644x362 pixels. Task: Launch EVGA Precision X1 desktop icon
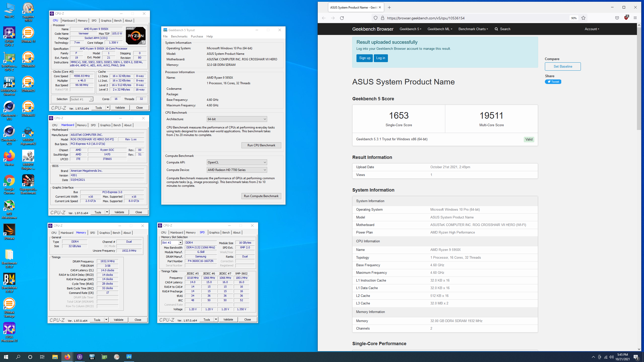click(9, 332)
